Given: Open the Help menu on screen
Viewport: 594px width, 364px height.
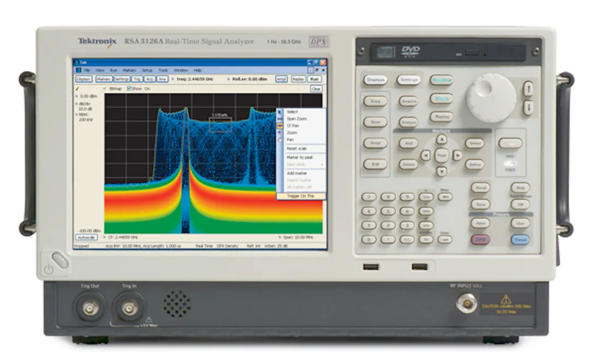Looking at the screenshot, I should tap(198, 70).
